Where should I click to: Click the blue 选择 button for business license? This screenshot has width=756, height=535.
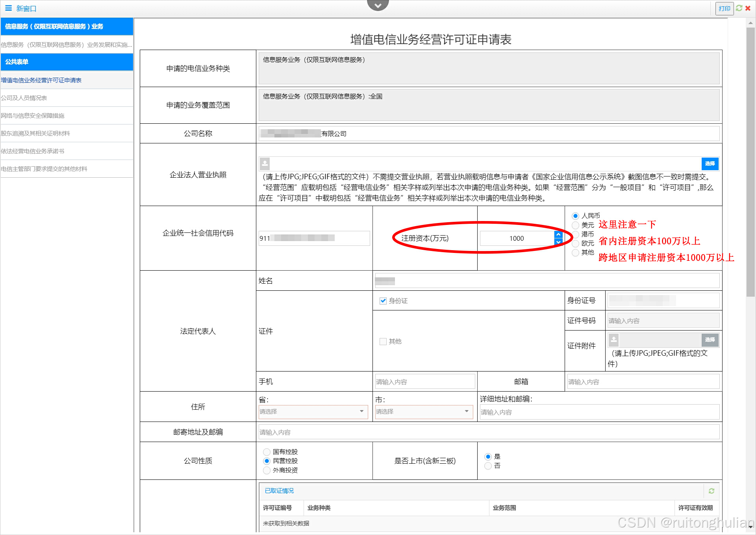(x=710, y=163)
